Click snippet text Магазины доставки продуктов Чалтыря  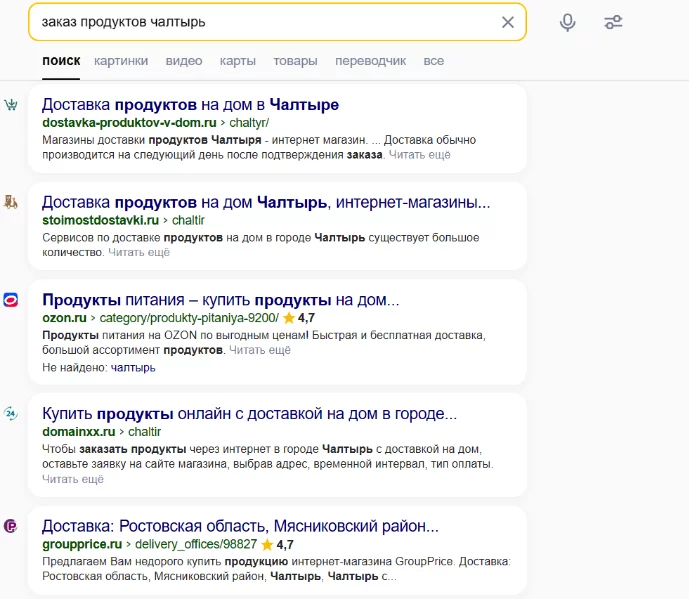pyautogui.click(x=152, y=140)
